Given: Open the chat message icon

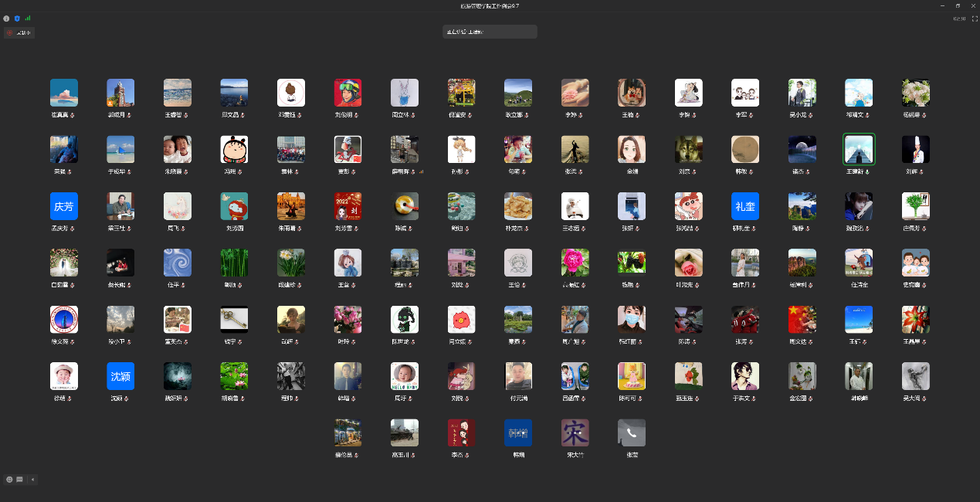Looking at the screenshot, I should coord(19,480).
